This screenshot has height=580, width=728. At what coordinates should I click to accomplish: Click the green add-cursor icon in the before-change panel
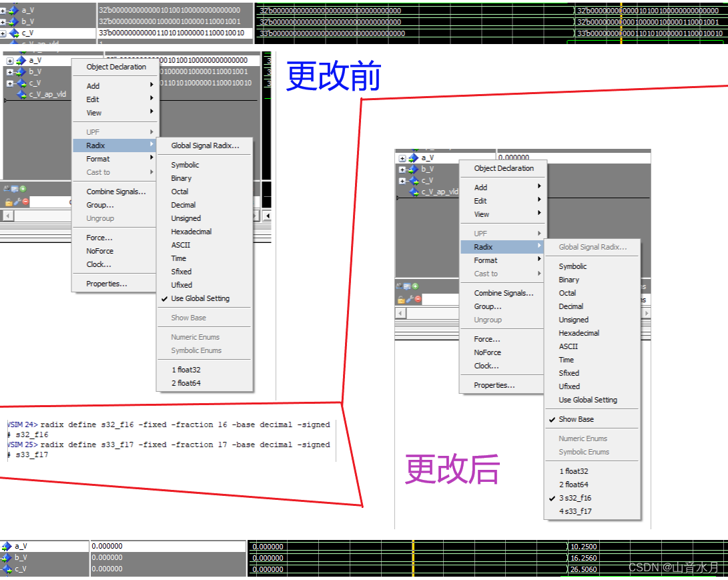coord(23,188)
